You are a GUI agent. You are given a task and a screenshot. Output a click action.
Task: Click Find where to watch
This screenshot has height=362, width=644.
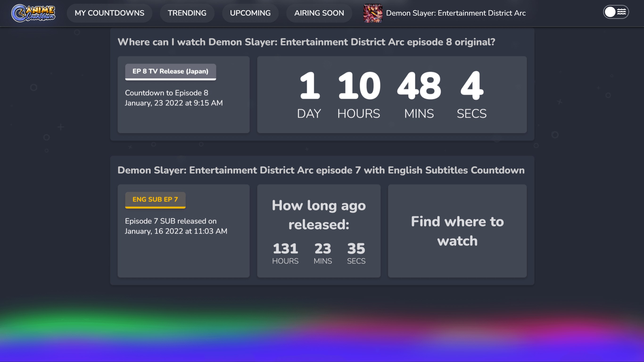[x=457, y=231]
